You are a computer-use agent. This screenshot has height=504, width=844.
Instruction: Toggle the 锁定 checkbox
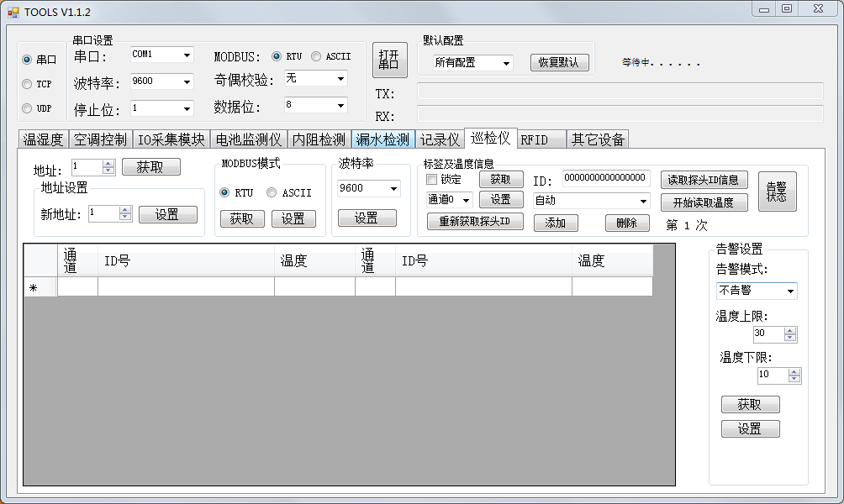click(432, 179)
